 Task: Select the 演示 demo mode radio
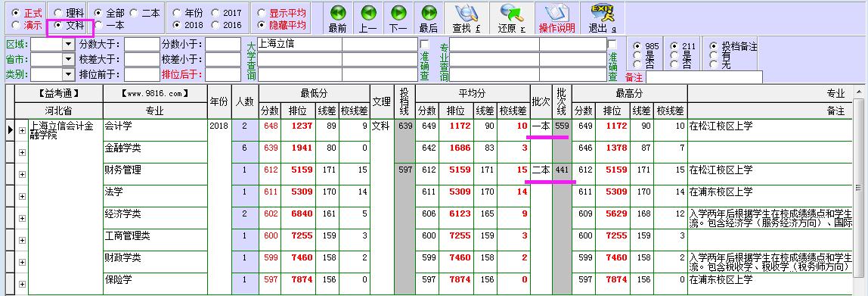(15, 25)
